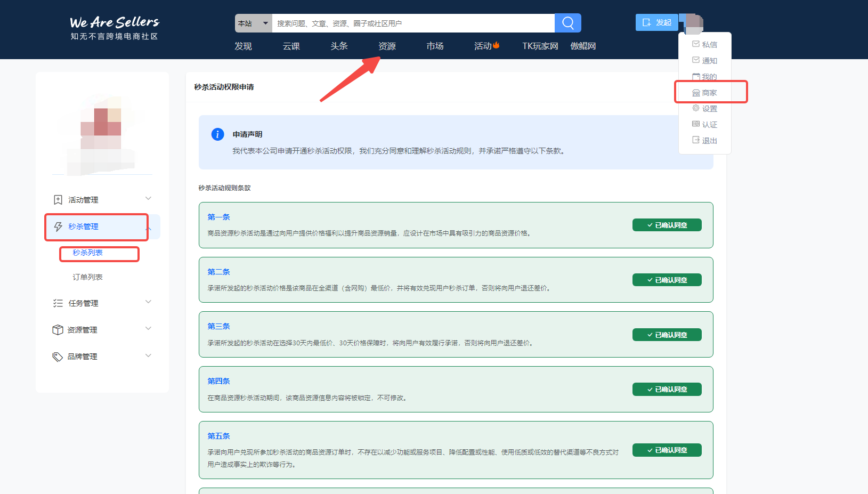Click the blue info icon in 申请声明

(217, 134)
